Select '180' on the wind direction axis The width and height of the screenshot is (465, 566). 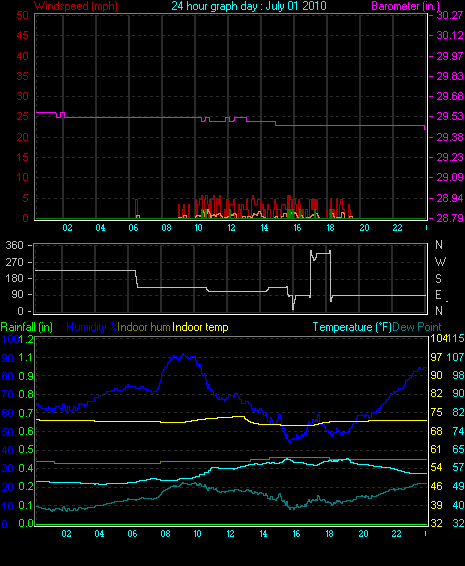coord(15,278)
